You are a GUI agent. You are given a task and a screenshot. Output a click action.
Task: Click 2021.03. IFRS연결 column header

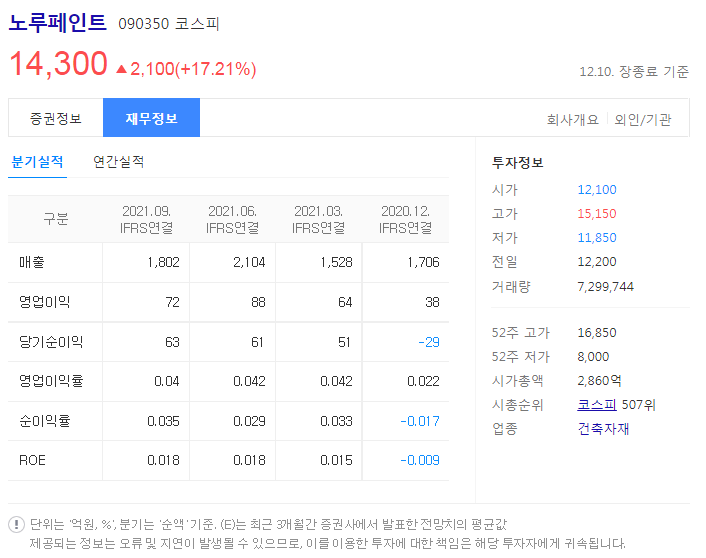pos(318,219)
